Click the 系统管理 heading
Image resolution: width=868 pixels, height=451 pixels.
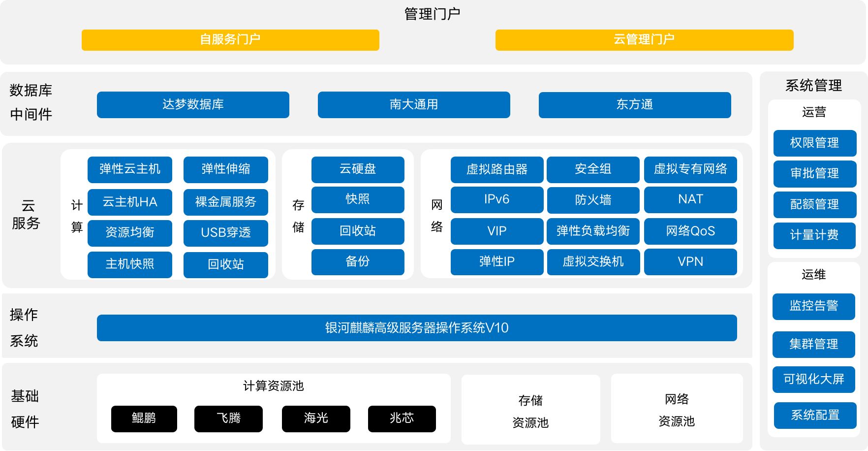[x=814, y=86]
